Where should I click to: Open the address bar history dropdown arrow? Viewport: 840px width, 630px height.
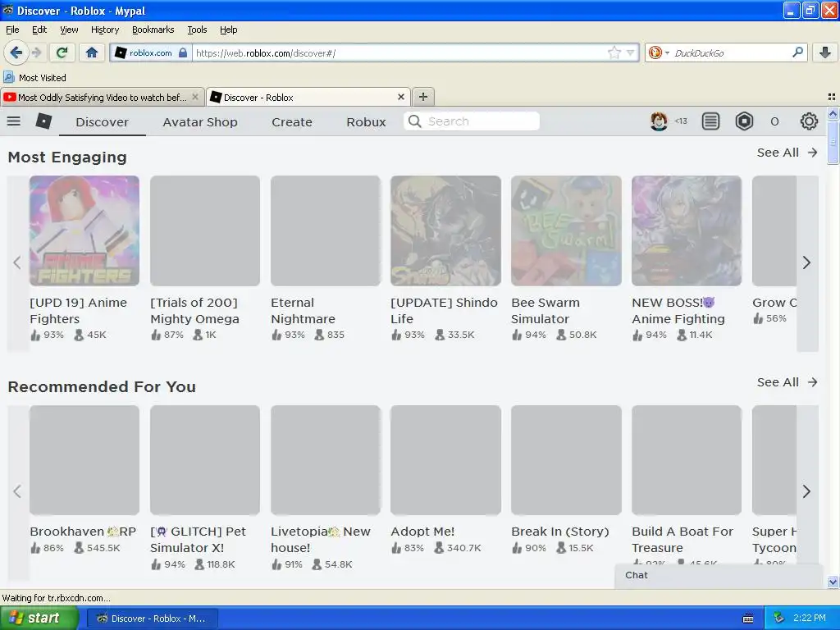click(631, 52)
